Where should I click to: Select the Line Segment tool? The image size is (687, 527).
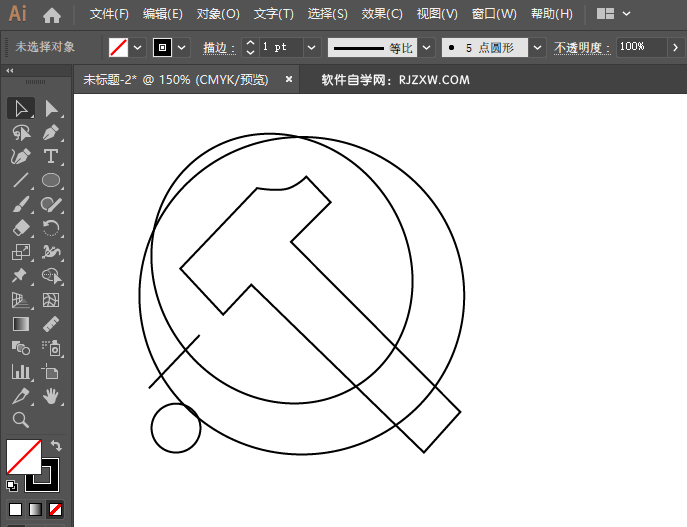coord(21,180)
